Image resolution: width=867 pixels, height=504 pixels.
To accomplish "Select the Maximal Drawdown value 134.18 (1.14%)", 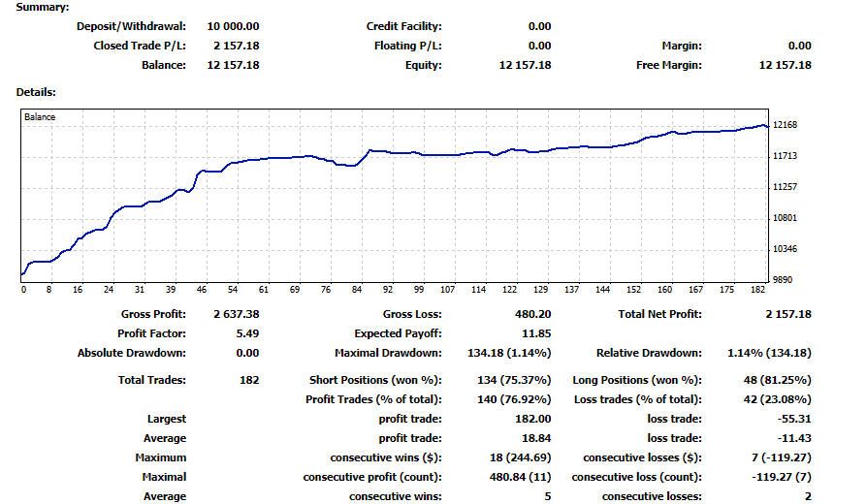I will coord(509,353).
